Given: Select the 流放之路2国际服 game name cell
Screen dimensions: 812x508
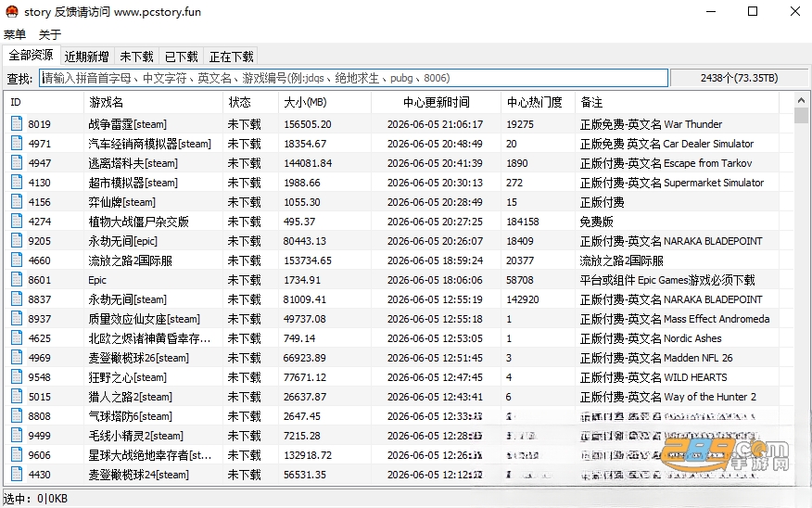Looking at the screenshot, I should tap(130, 260).
